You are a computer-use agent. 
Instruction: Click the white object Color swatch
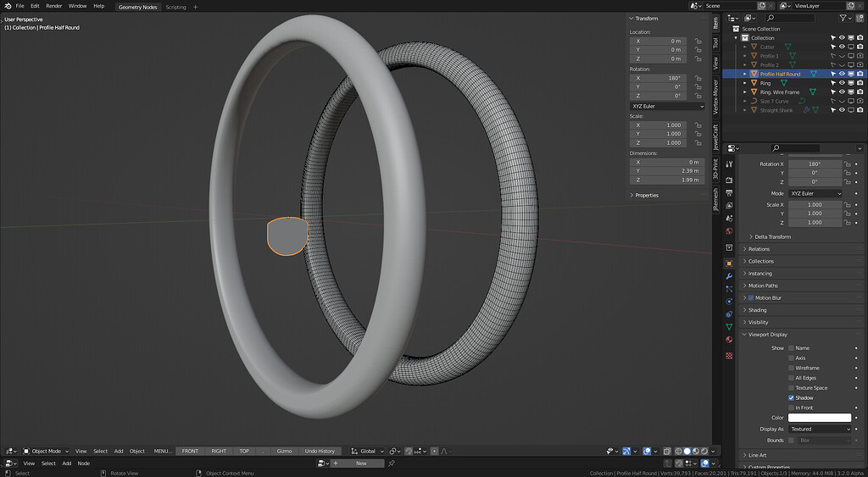click(820, 418)
